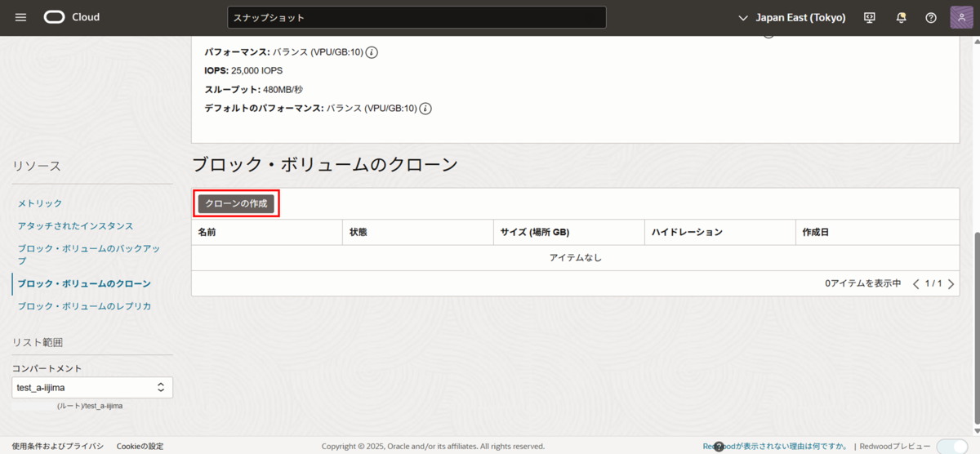Open the Japan East (Tokyo) region dropdown

791,17
